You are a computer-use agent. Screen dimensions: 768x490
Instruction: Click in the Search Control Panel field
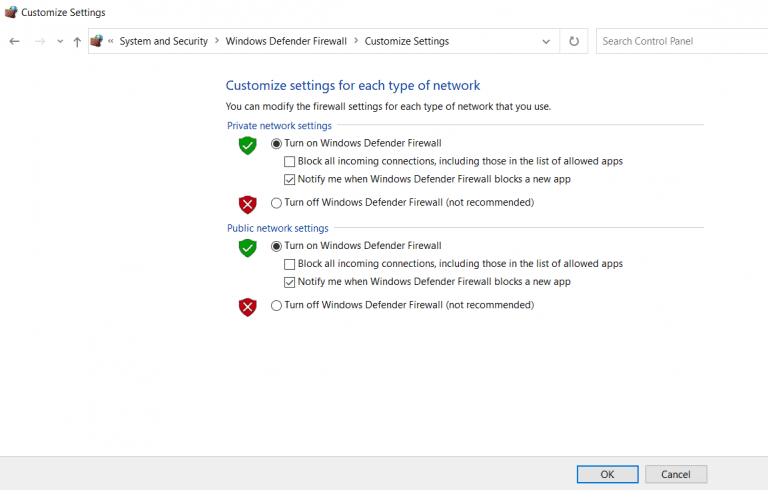(x=682, y=41)
